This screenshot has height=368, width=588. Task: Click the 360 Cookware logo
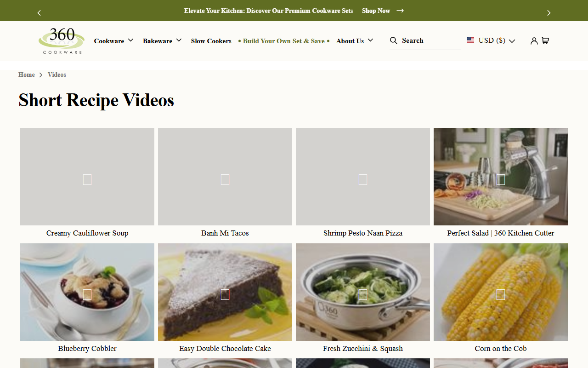(x=62, y=41)
